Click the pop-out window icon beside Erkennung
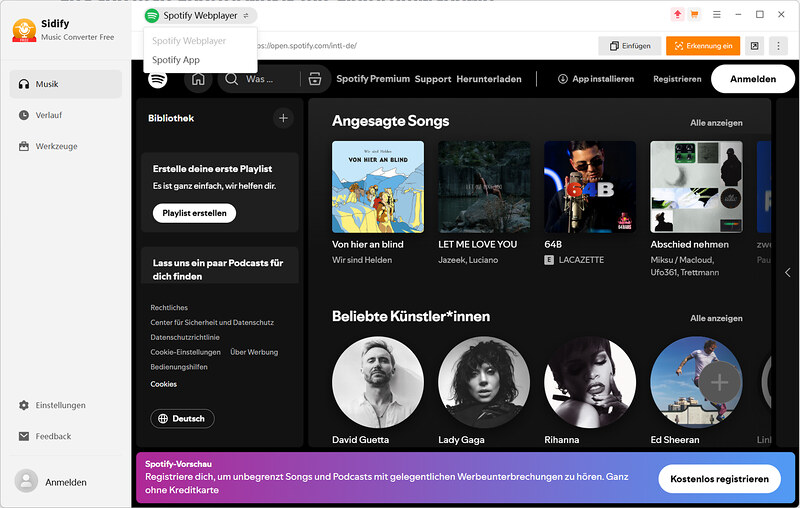The width and height of the screenshot is (800, 508). point(755,46)
